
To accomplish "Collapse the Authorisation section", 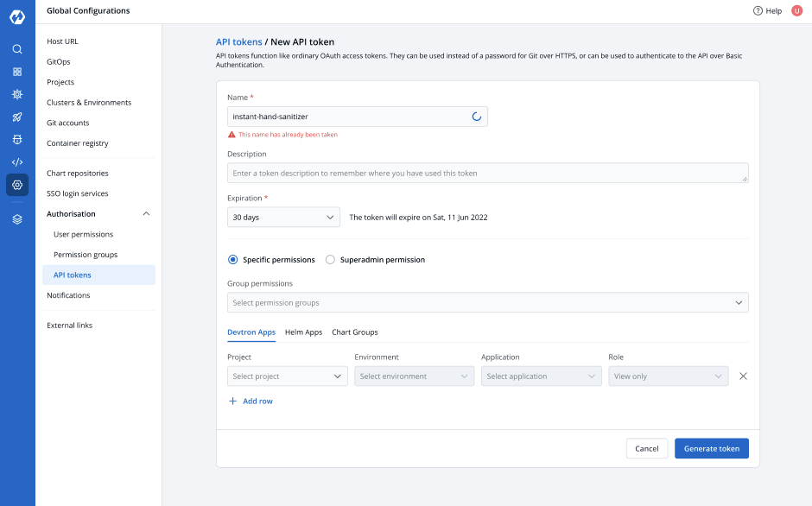I will tap(146, 214).
